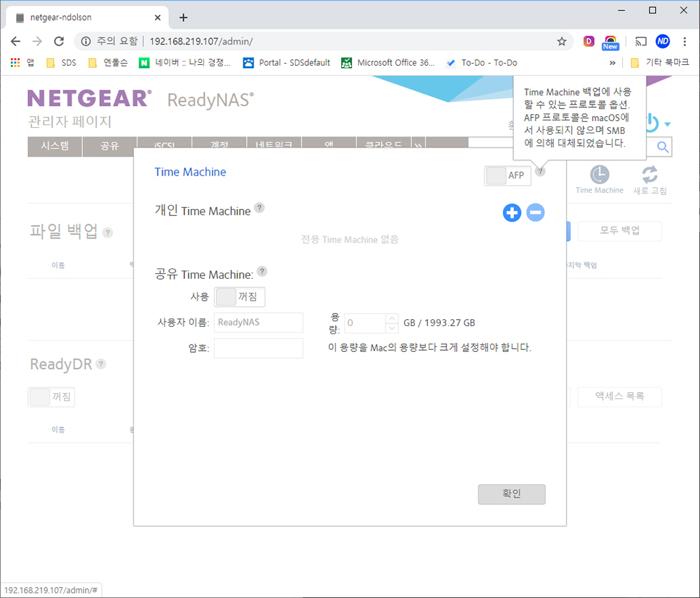Click the 용량 capacity input field
Image resolution: width=700 pixels, height=598 pixels.
[x=365, y=323]
